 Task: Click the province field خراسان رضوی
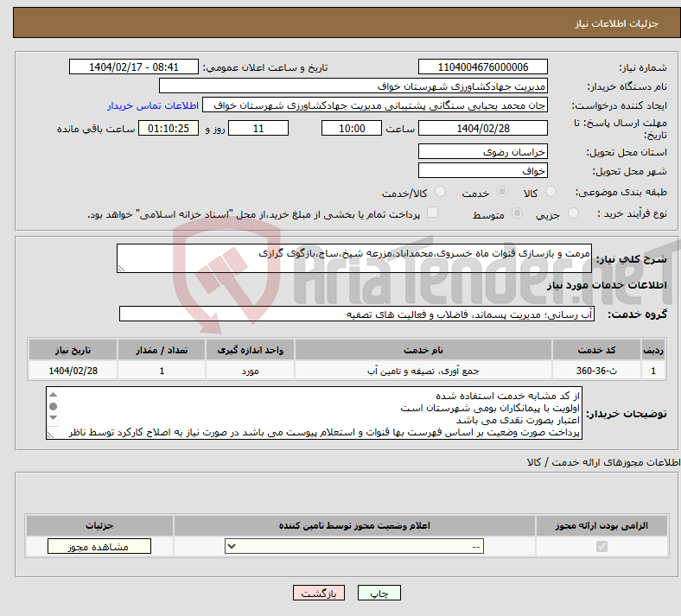click(x=482, y=151)
